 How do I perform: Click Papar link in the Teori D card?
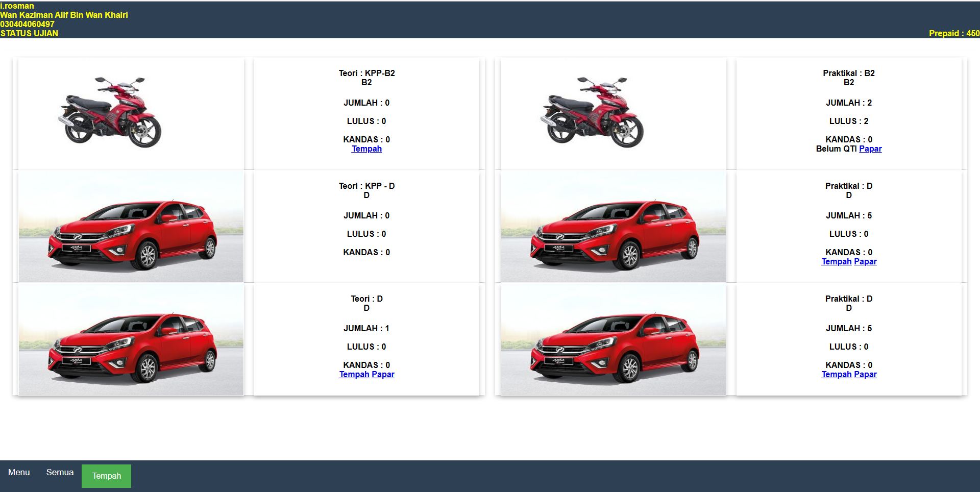pos(383,375)
